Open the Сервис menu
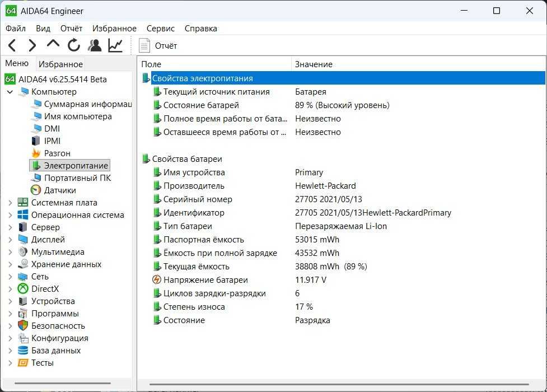 [161, 29]
